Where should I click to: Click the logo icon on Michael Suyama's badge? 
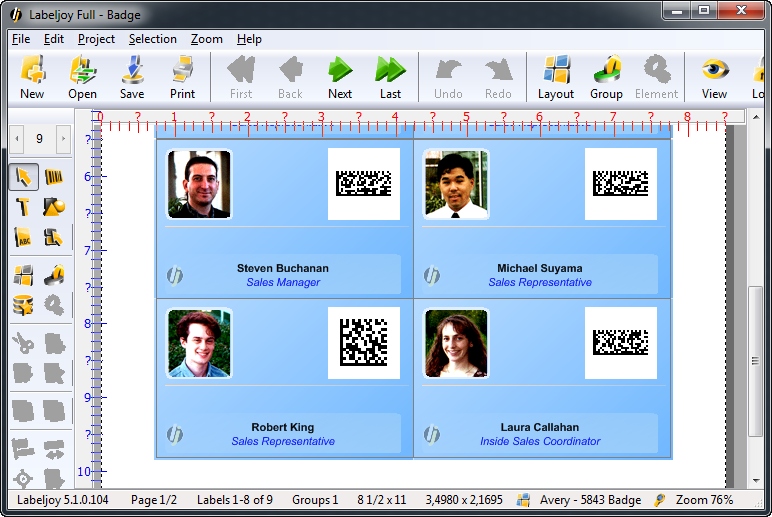click(x=432, y=275)
